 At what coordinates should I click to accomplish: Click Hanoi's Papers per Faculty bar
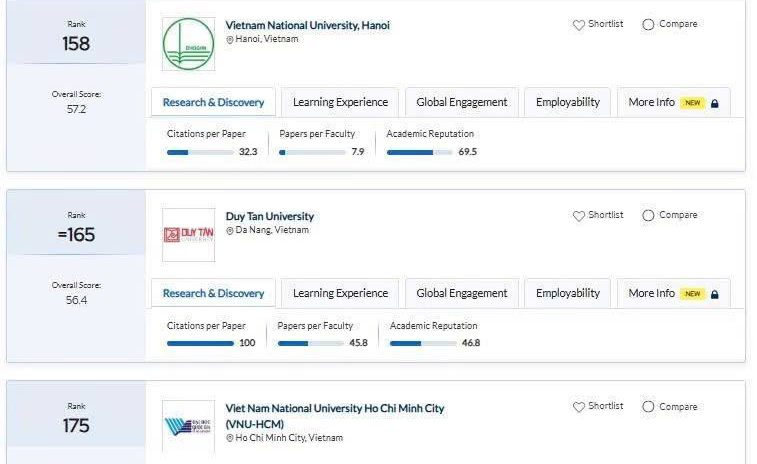[312, 153]
